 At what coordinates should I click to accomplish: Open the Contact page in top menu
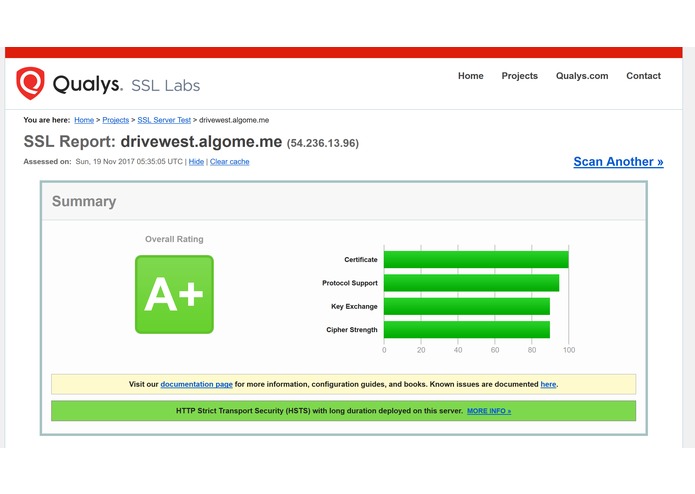(643, 76)
